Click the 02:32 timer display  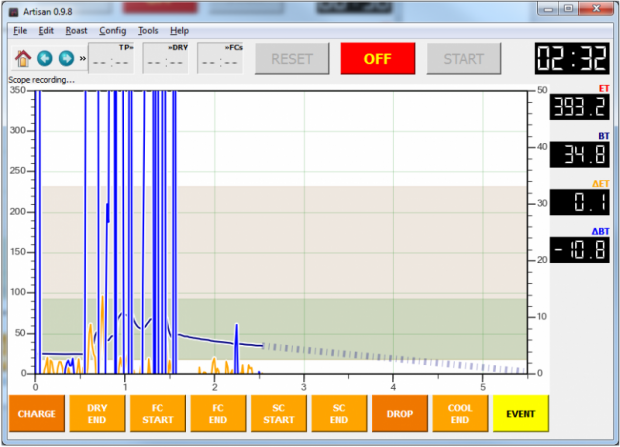pyautogui.click(x=572, y=59)
